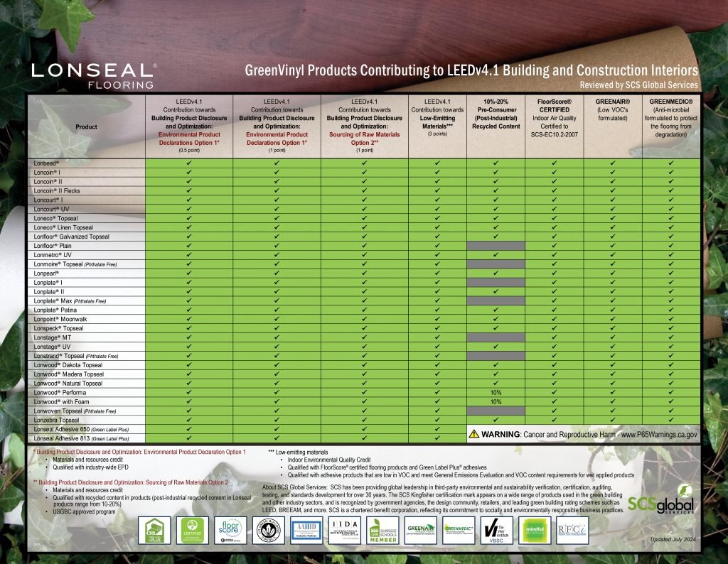Click Lonzebra Topseal checkmark under FloorScore® column
The width and height of the screenshot is (728, 564).
pos(555,420)
